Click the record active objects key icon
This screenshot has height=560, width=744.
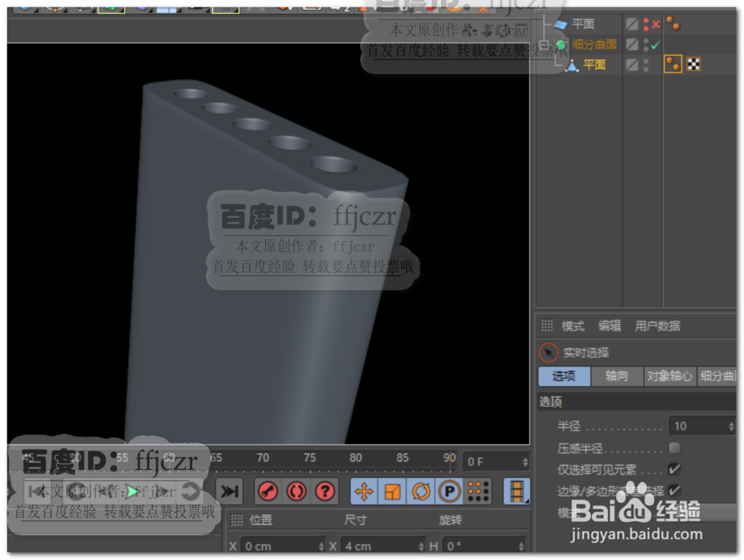point(268,492)
